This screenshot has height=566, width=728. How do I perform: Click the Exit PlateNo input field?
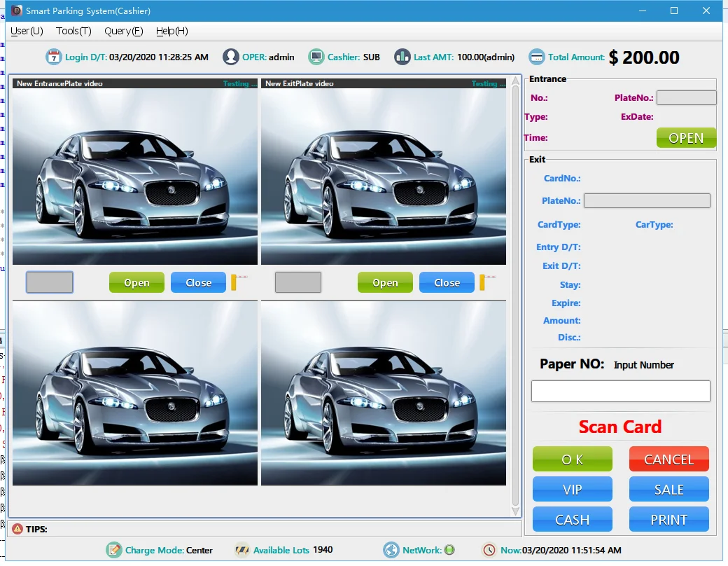click(x=647, y=201)
